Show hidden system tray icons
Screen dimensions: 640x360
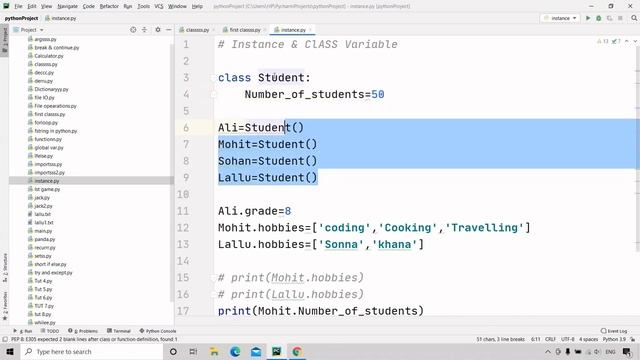click(548, 352)
